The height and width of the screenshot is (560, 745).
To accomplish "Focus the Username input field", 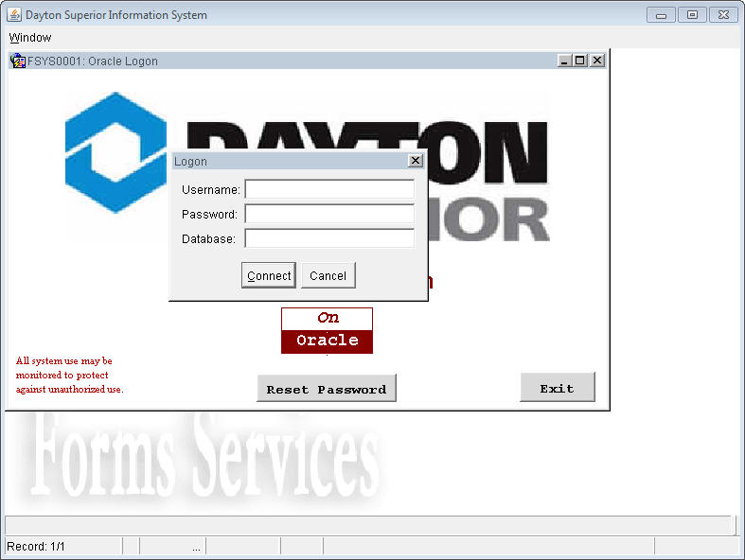I will 329,190.
